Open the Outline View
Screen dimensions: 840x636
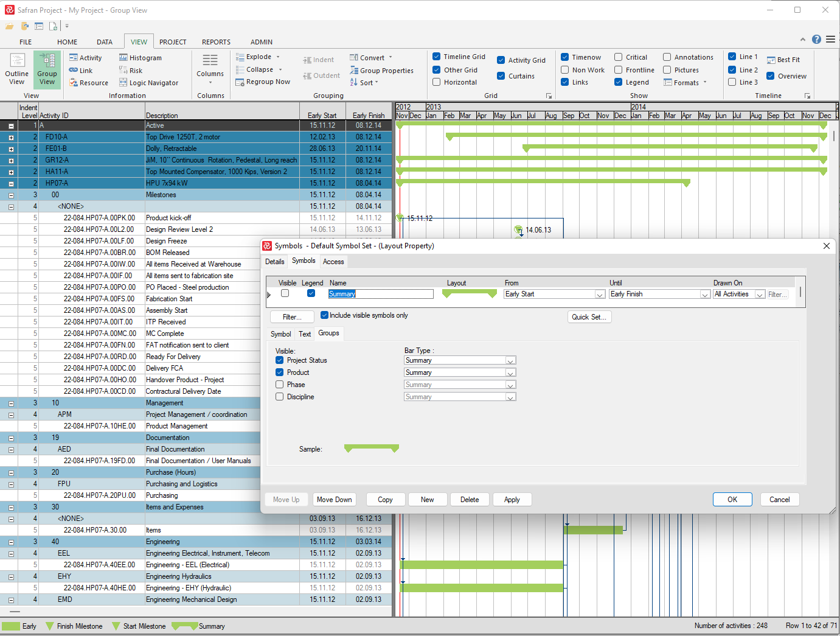(17, 69)
